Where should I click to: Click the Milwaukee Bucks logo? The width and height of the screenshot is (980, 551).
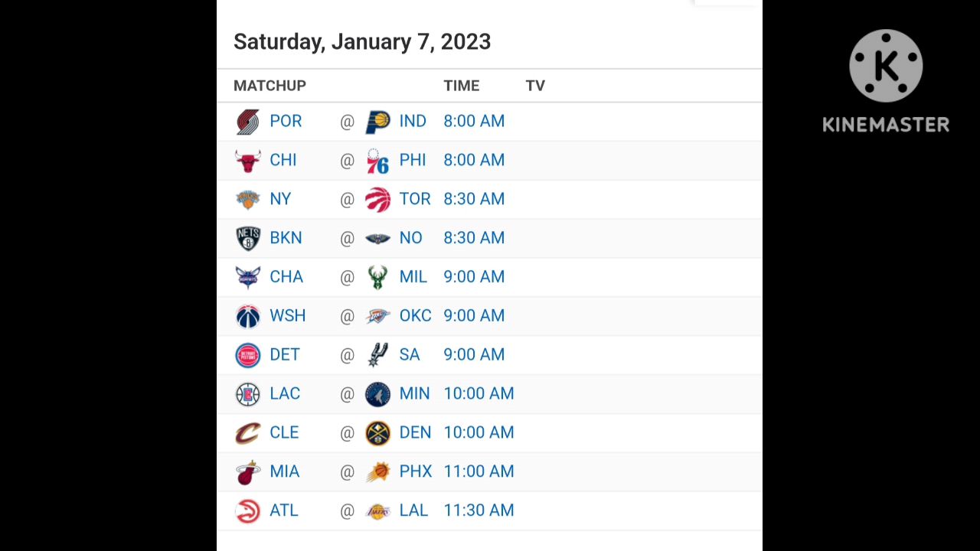377,277
